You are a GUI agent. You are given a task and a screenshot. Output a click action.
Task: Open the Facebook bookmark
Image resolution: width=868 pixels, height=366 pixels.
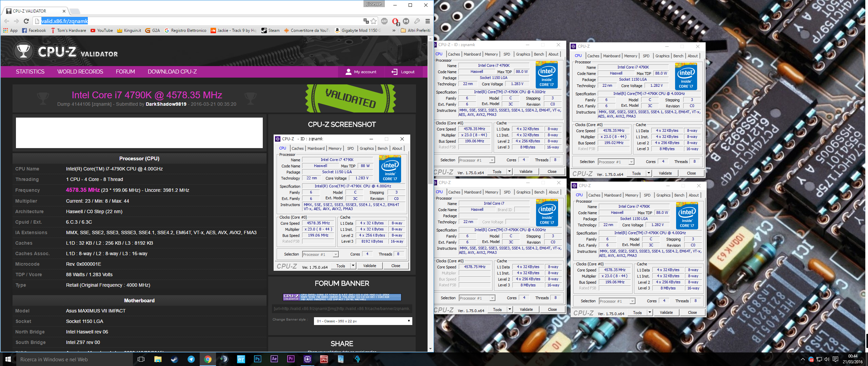(34, 30)
